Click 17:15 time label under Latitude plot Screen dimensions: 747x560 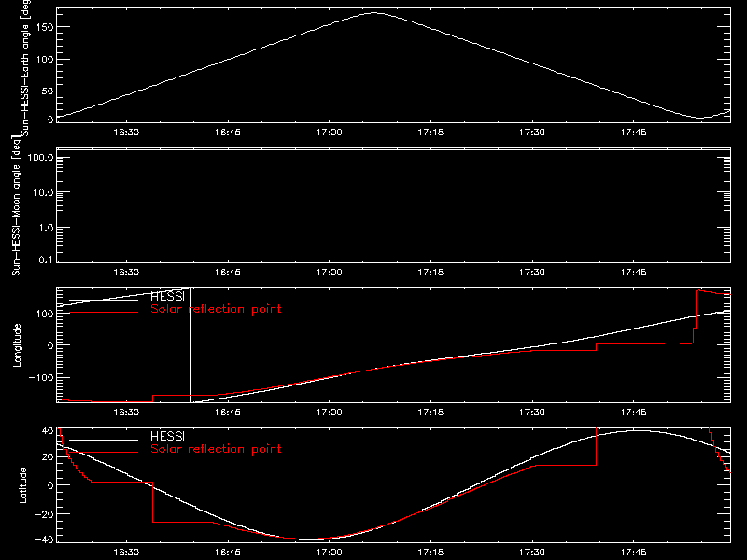click(430, 552)
